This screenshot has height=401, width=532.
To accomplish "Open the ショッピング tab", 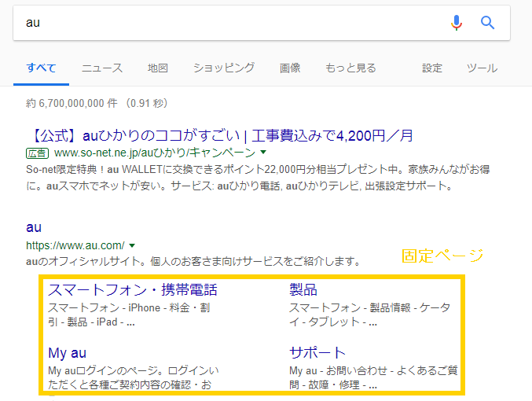I will point(224,68).
